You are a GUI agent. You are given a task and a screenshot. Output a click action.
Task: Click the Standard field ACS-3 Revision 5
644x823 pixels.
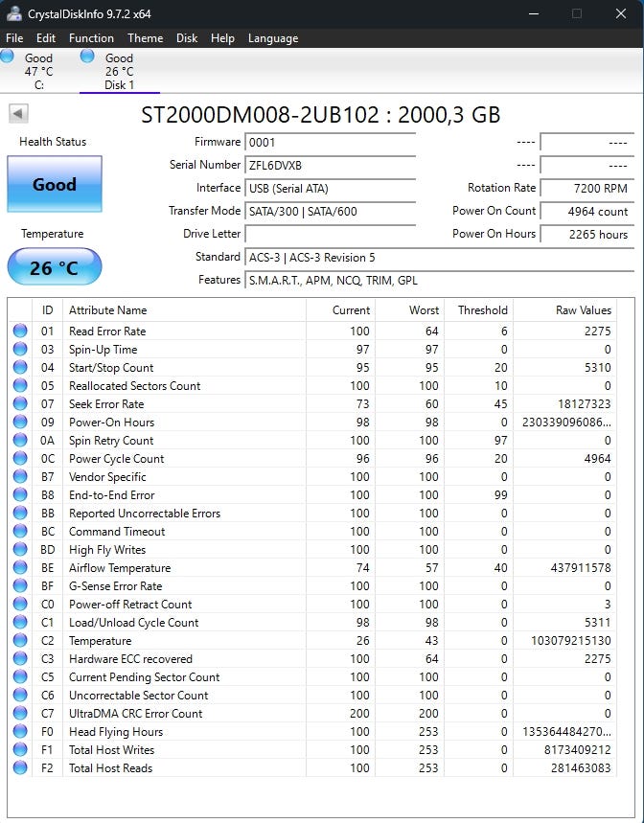[x=439, y=257]
